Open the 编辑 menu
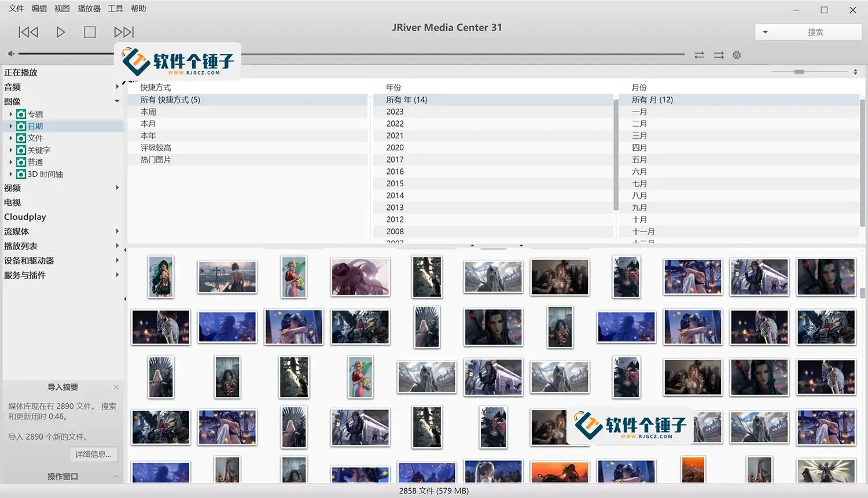The height and width of the screenshot is (498, 868). 39,9
